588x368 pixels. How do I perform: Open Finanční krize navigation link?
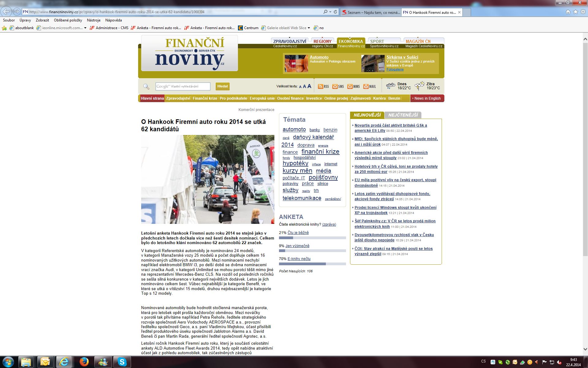point(205,98)
